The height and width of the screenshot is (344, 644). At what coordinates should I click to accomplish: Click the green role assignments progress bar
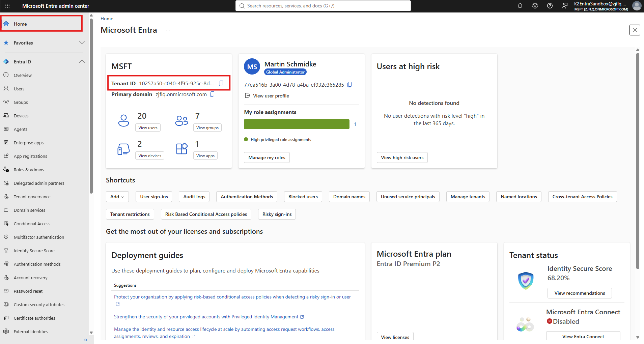(297, 124)
